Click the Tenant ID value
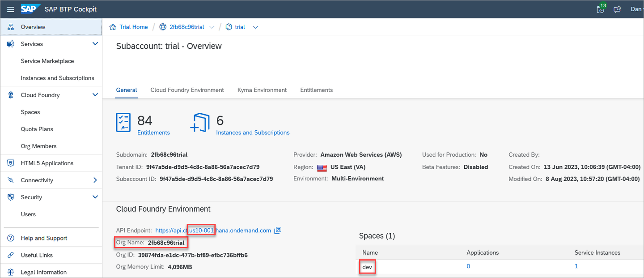Screen dimensions: 644x278 click(203, 167)
